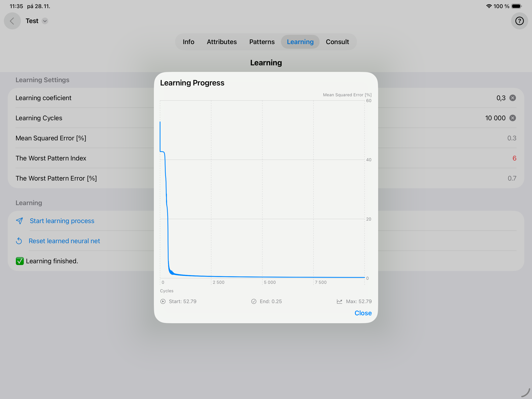Screen dimensions: 532x399
Task: Start learning process link
Action: pyautogui.click(x=62, y=221)
